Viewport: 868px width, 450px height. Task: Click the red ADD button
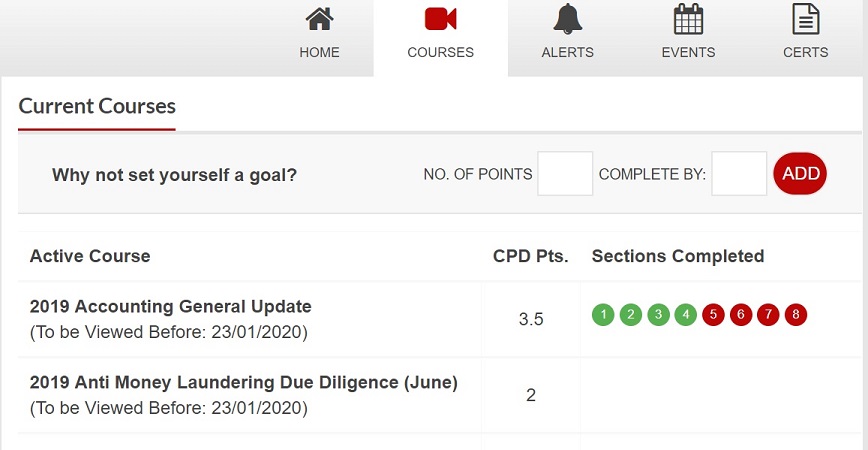point(800,174)
